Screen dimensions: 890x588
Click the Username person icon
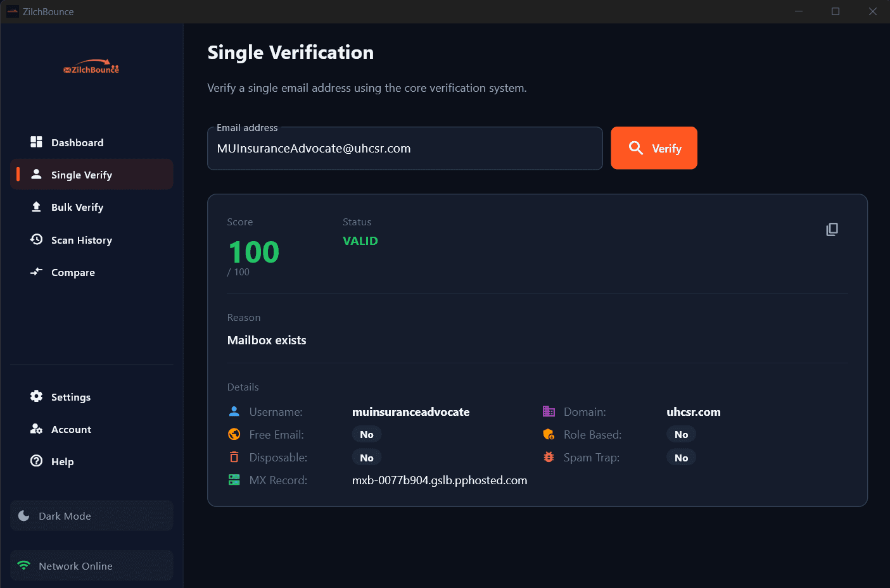click(x=234, y=411)
